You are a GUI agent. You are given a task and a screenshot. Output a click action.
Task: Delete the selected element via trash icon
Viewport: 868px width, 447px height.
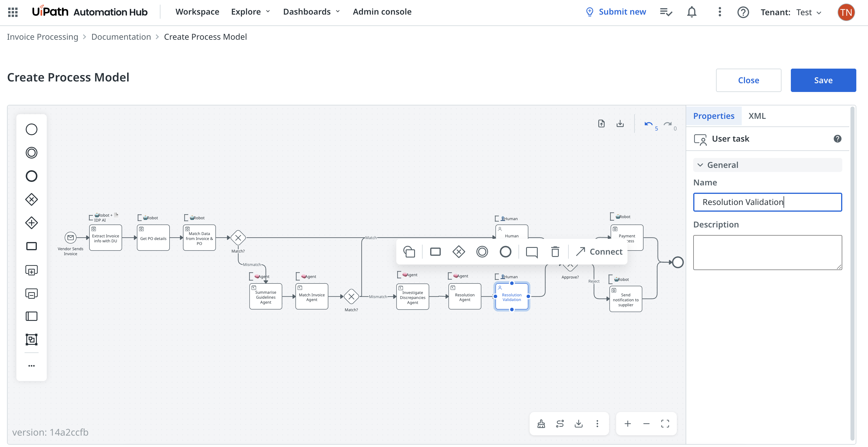tap(555, 251)
